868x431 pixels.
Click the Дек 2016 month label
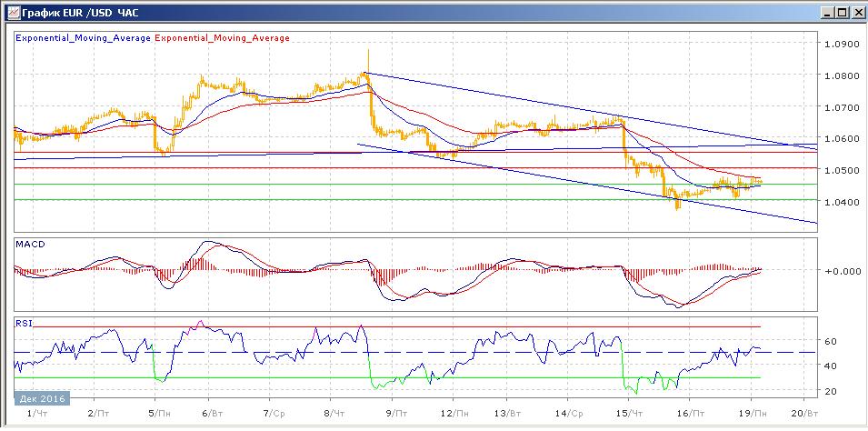point(41,398)
